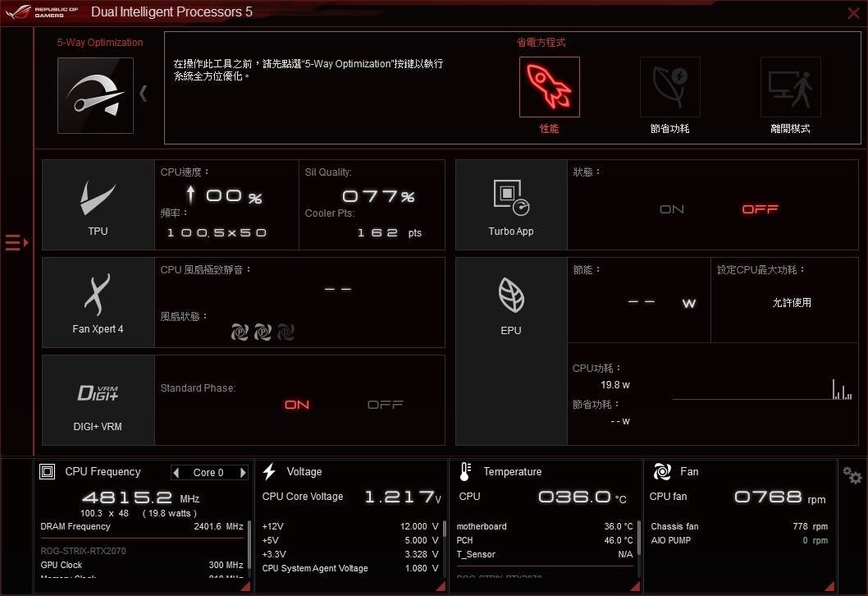868x596 pixels.
Task: Expand the Temperature panel corner
Action: point(636,586)
